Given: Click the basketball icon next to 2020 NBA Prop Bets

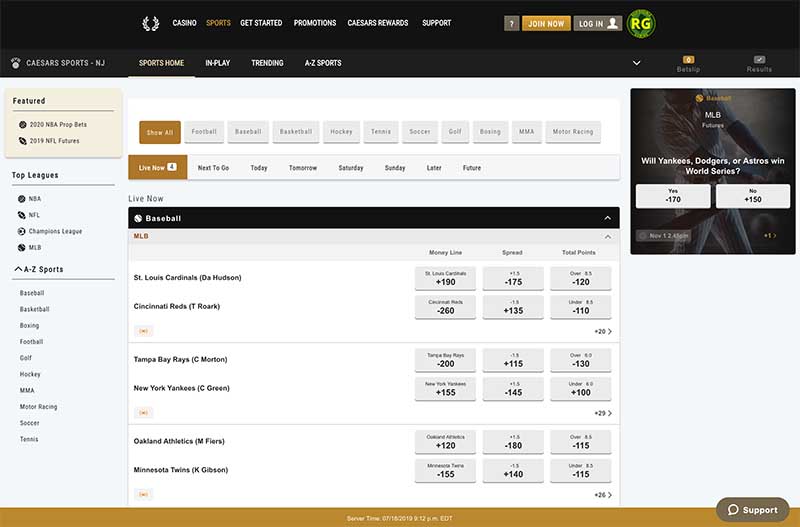Looking at the screenshot, I should pos(22,124).
